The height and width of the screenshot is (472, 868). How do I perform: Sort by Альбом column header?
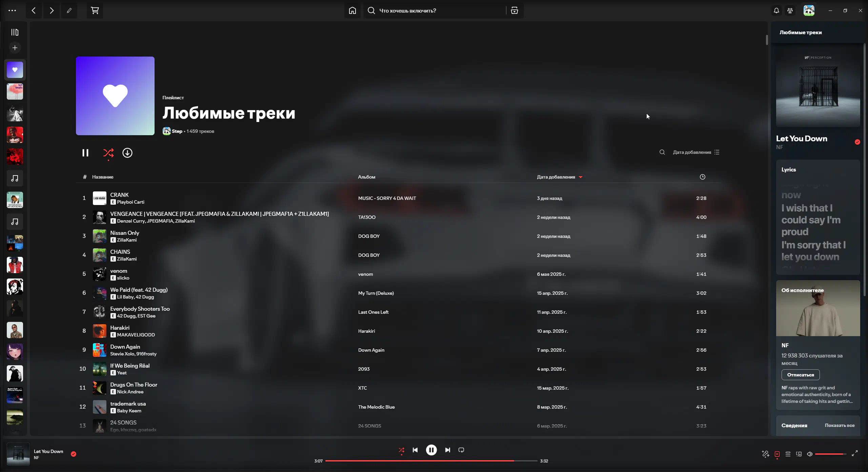point(367,177)
